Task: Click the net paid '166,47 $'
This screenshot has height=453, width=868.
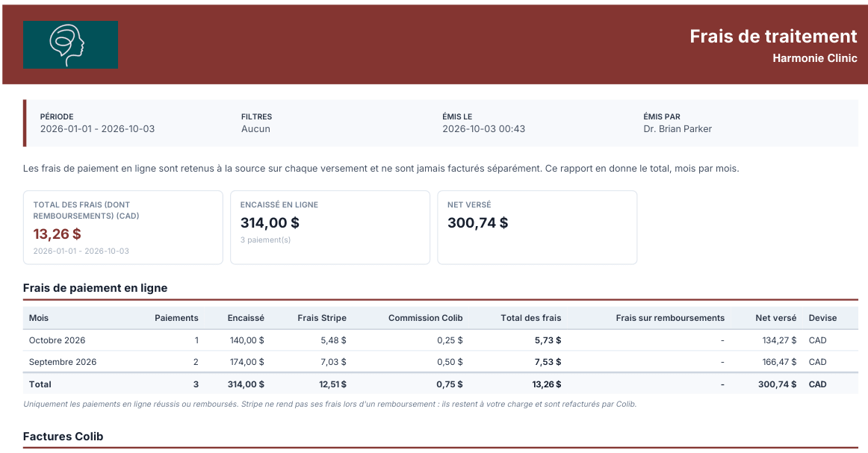Action: (x=779, y=362)
